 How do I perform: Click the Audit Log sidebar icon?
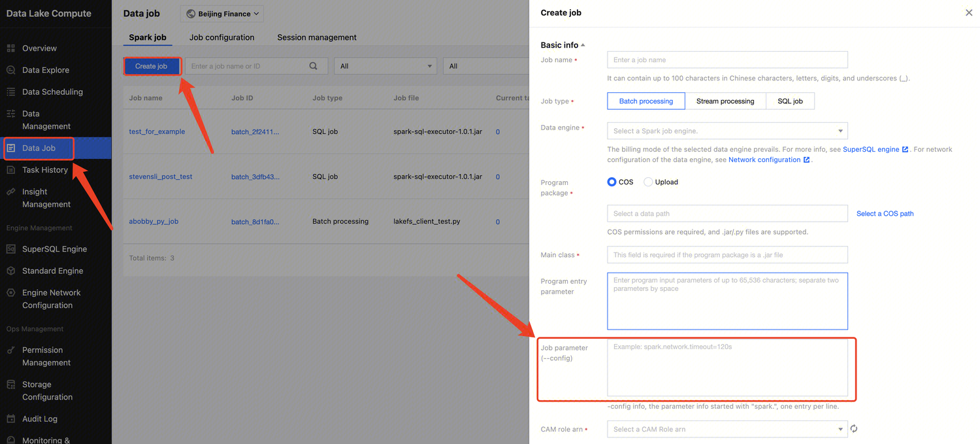[10, 418]
